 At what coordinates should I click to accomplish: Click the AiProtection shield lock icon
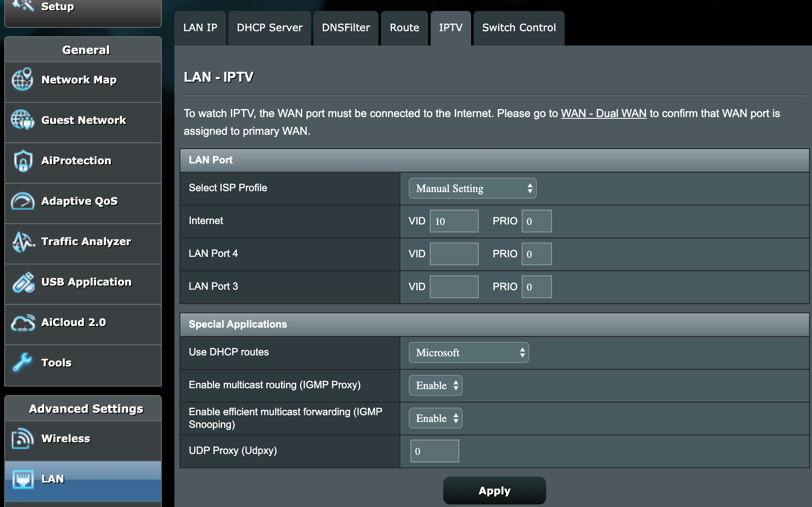pyautogui.click(x=23, y=161)
